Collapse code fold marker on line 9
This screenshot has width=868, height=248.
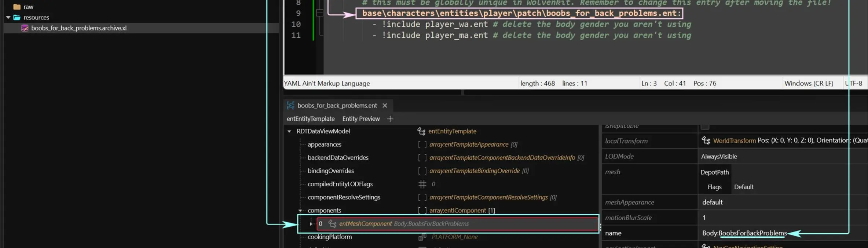pos(319,13)
